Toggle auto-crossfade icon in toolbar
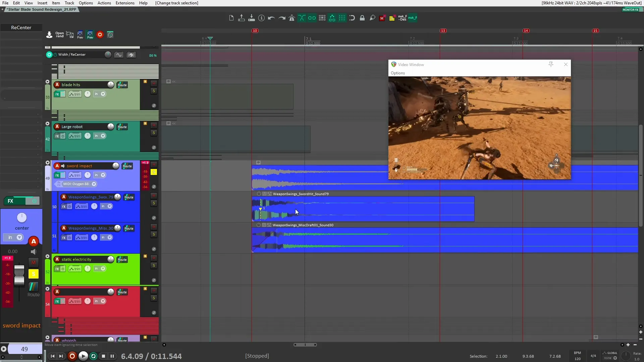Viewport: 644px width, 362px height. point(302,18)
